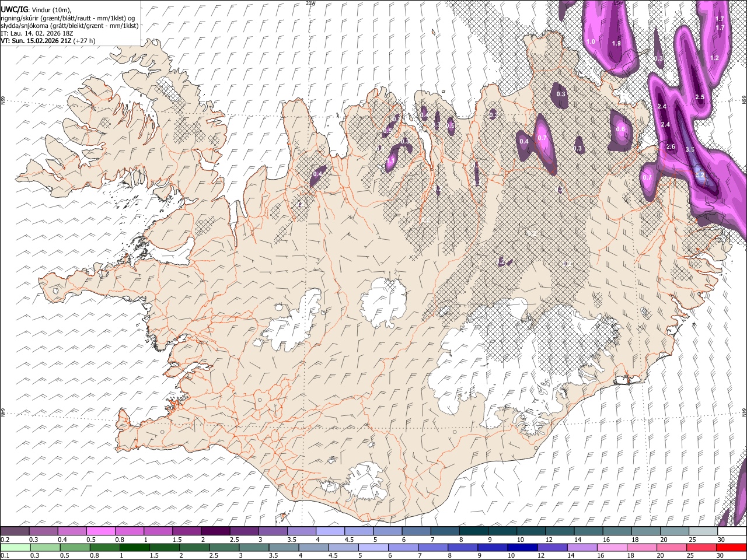Click the 15W longitude label

pyautogui.click(x=618, y=3)
